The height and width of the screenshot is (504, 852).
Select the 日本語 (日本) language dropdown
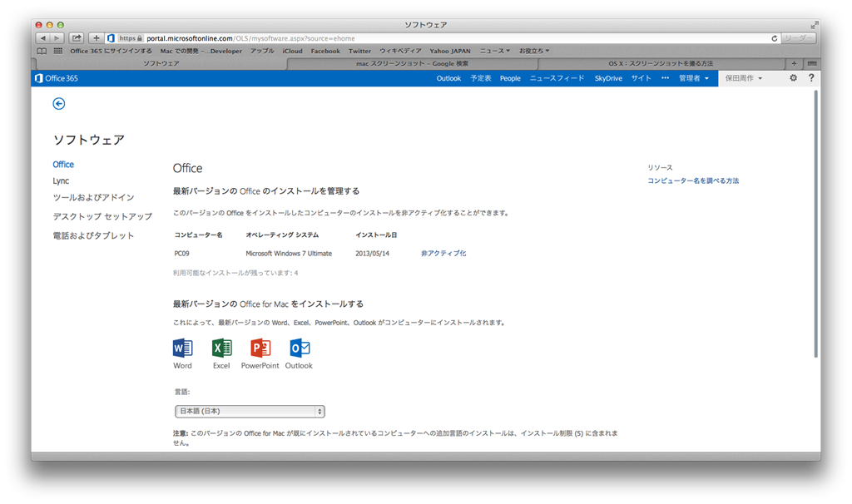(x=250, y=411)
